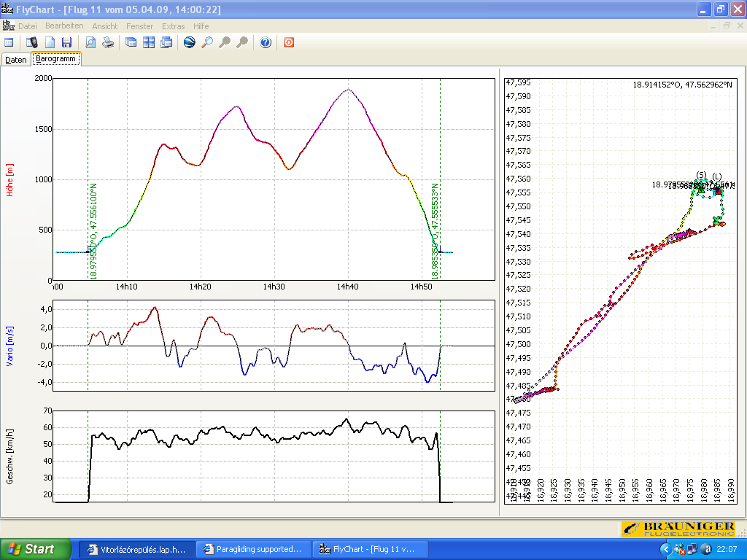747x560 pixels.
Task: Open print preview from the toolbar
Action: tap(90, 43)
